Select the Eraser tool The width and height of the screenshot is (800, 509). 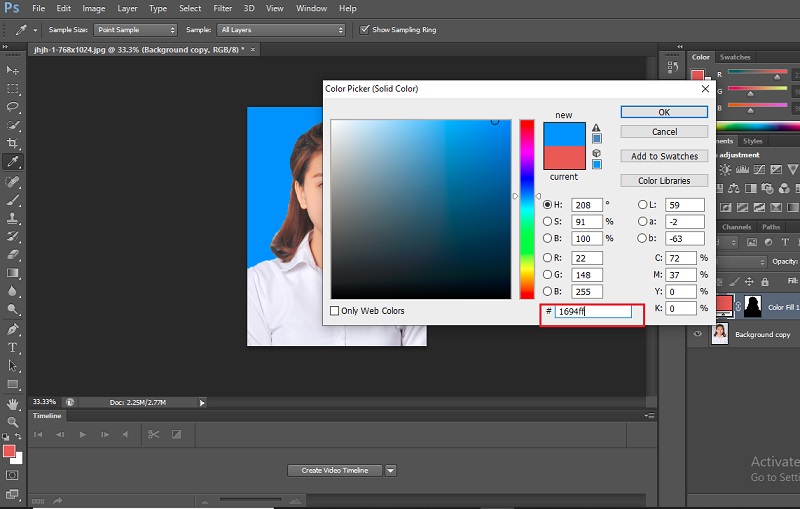tap(13, 254)
